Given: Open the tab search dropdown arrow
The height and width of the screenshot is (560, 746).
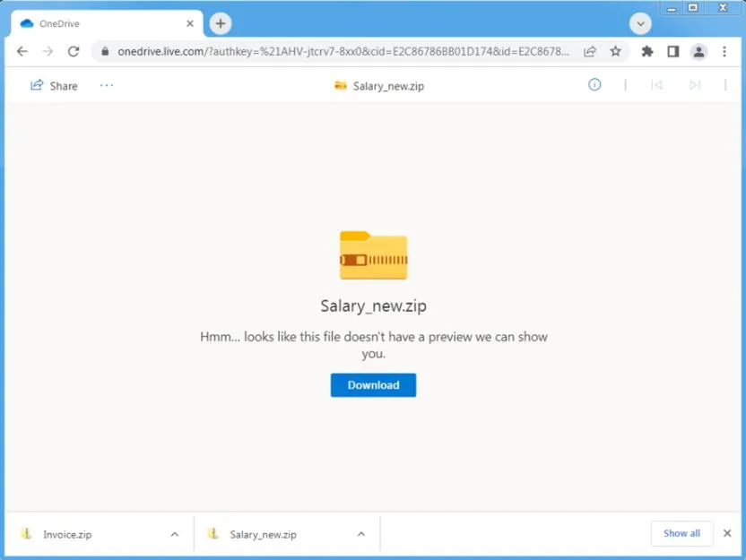Looking at the screenshot, I should [640, 23].
